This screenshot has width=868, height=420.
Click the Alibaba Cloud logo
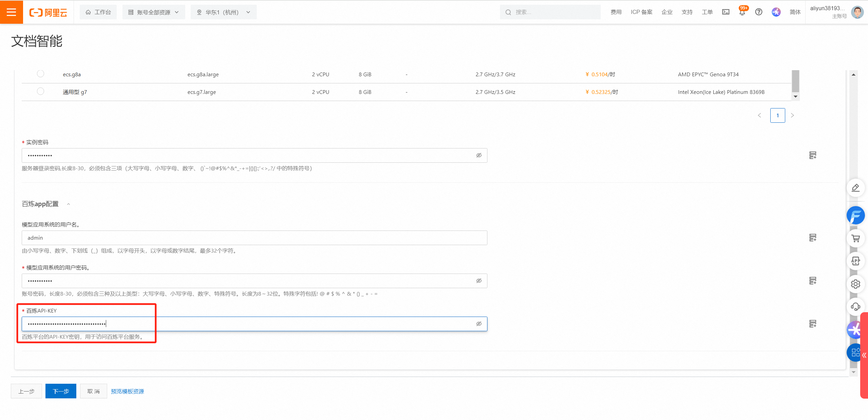(48, 13)
